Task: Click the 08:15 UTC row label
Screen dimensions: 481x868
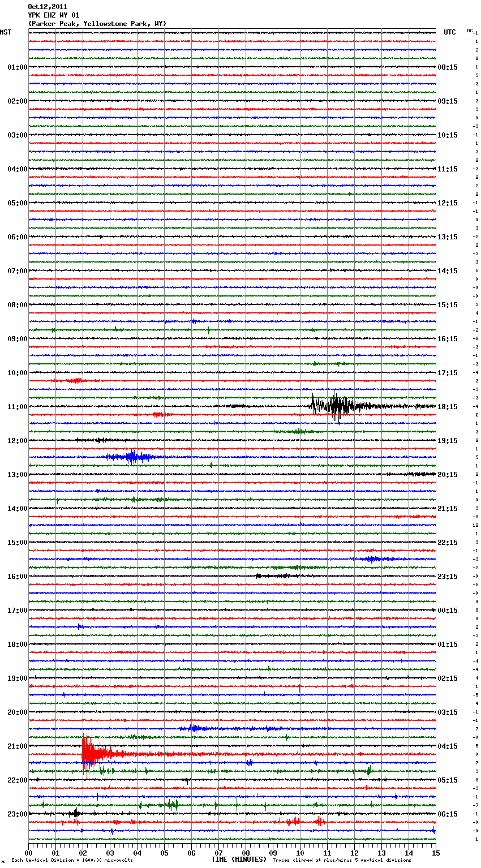Action: pyautogui.click(x=448, y=67)
